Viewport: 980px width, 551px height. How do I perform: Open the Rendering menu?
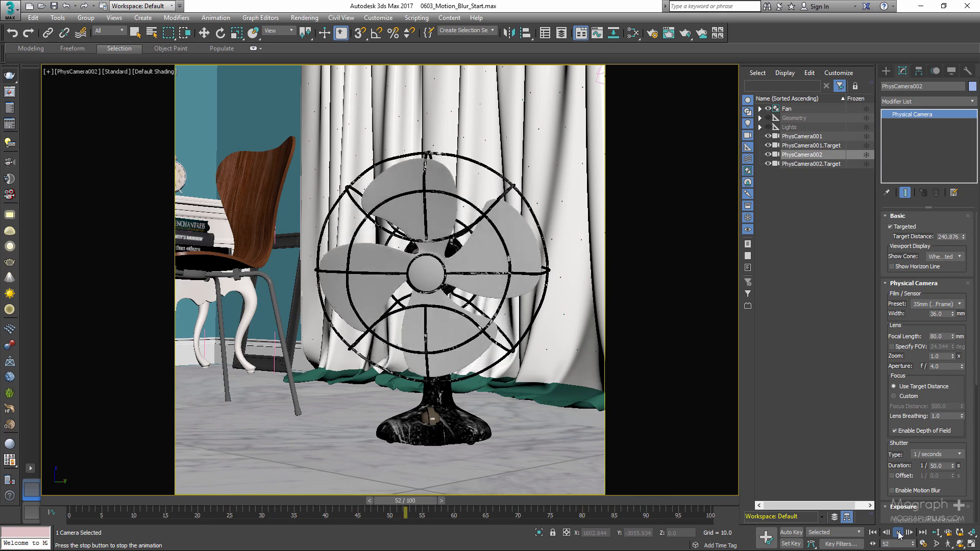pos(304,18)
